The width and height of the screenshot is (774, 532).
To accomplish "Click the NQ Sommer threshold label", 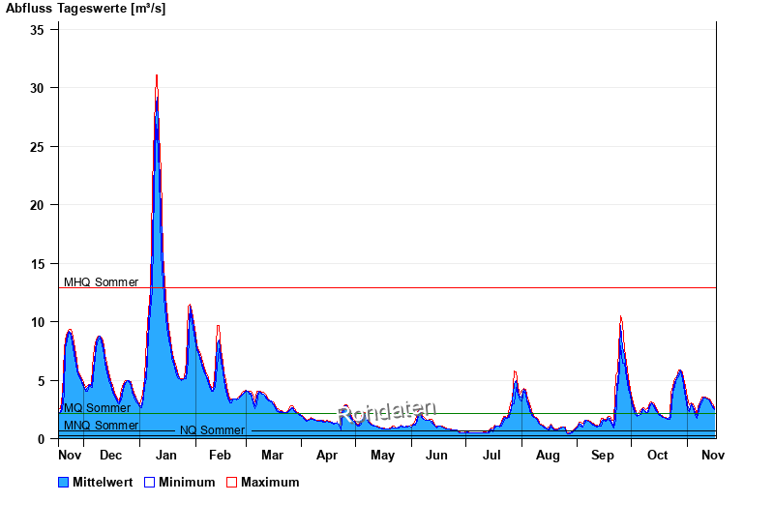I will (212, 430).
